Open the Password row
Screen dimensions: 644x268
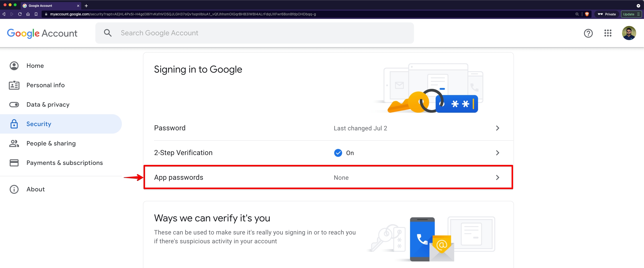click(x=328, y=128)
